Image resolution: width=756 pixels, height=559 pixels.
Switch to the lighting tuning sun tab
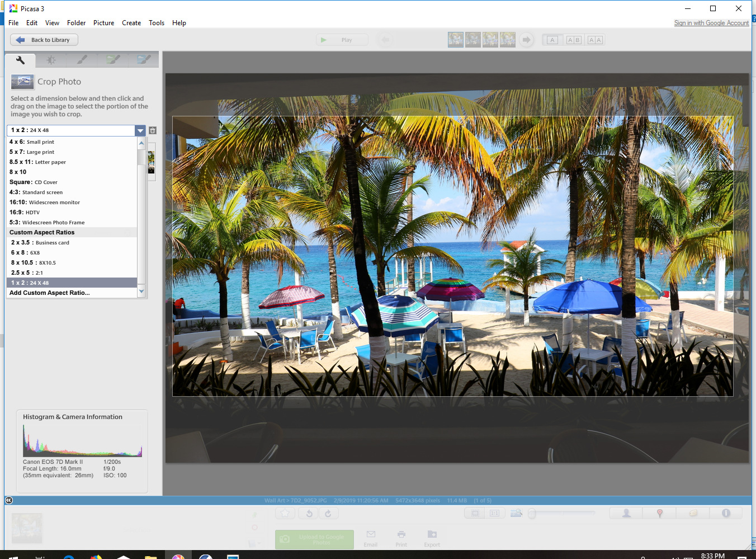click(x=51, y=60)
